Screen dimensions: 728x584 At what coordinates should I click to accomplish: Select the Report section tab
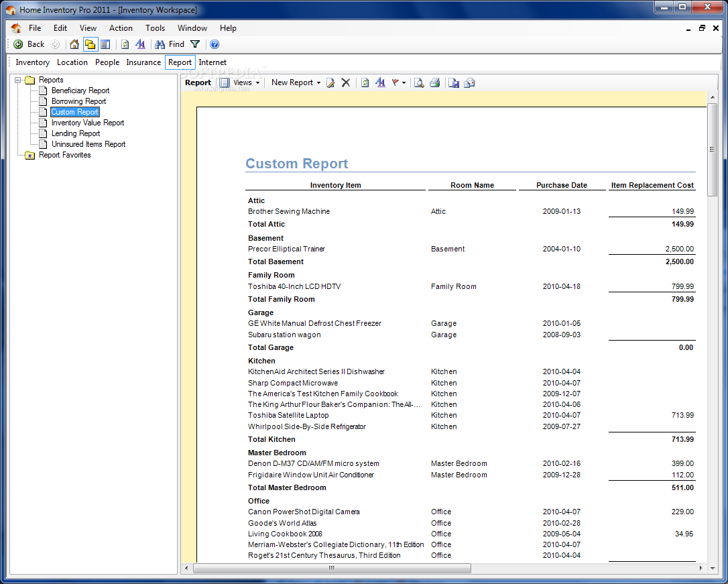(x=180, y=62)
